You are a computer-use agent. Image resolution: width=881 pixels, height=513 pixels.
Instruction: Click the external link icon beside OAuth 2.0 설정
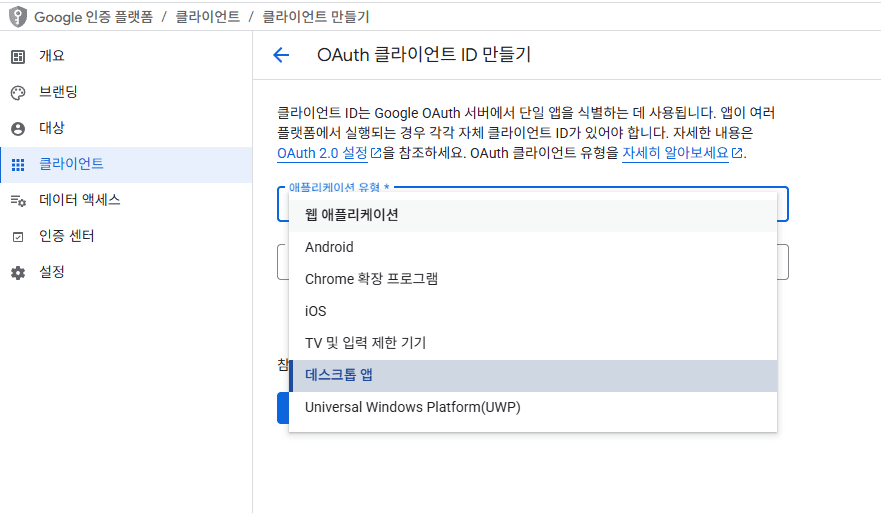(x=376, y=153)
